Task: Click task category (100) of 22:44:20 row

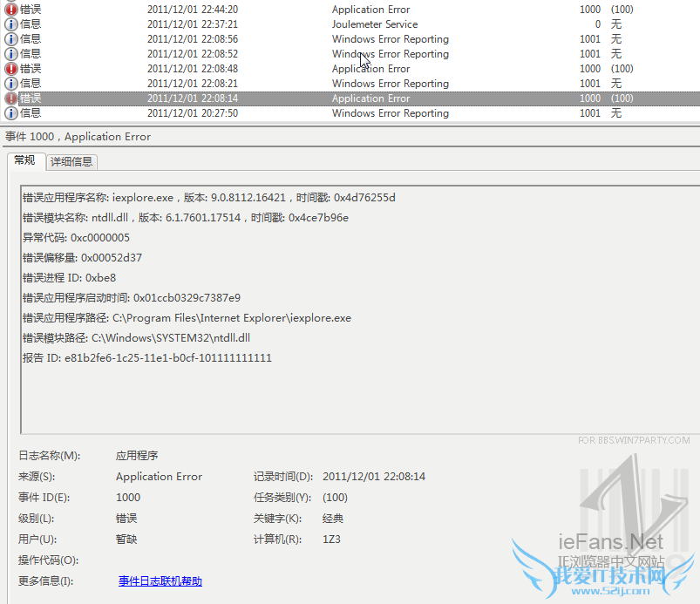Action: point(622,10)
